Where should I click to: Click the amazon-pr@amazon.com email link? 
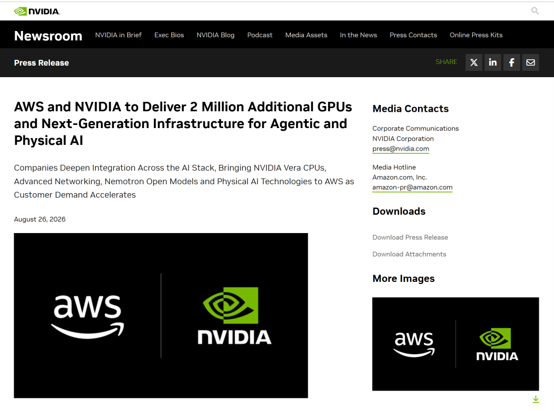[412, 187]
